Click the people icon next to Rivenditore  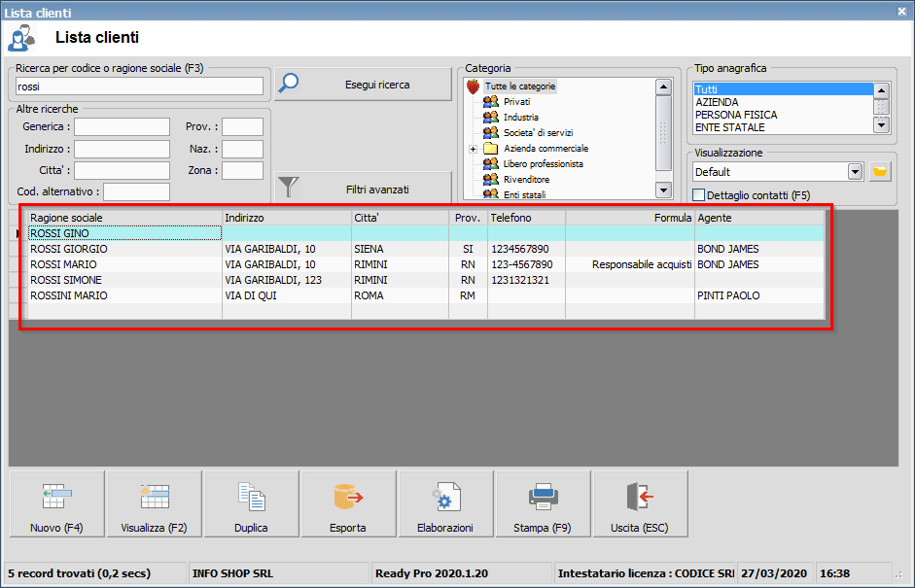point(491,179)
